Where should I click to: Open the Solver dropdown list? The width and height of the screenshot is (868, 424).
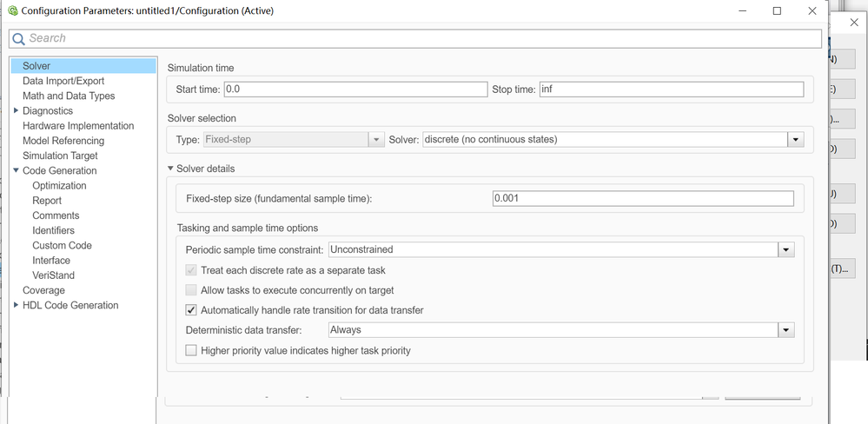coord(795,140)
